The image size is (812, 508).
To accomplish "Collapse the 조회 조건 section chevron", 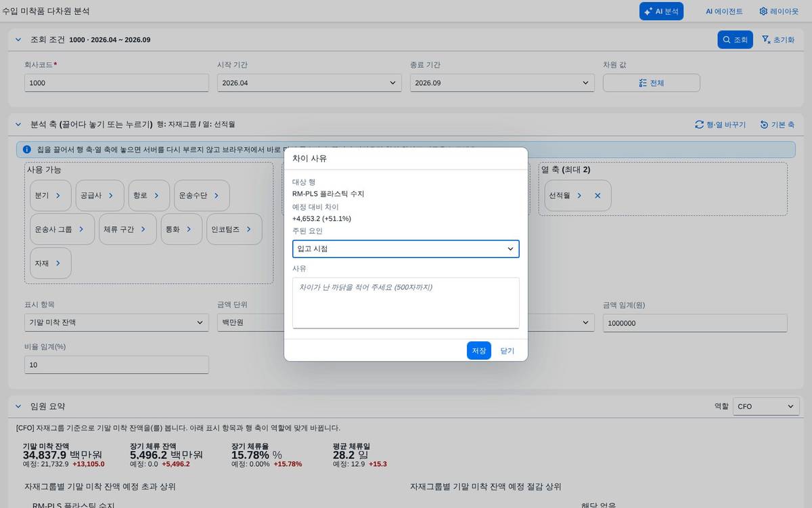I will 18,40.
